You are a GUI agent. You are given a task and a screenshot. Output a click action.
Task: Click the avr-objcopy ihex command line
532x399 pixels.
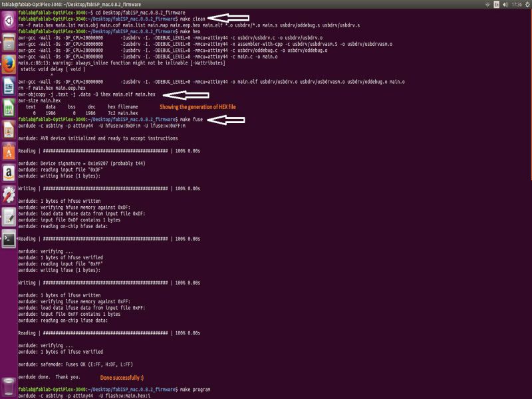(87, 94)
